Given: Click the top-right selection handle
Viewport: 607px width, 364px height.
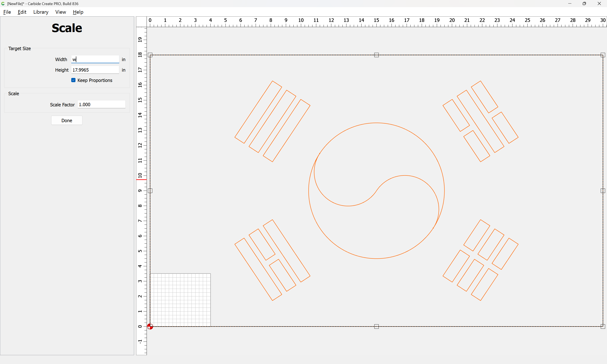Looking at the screenshot, I should tap(603, 55).
